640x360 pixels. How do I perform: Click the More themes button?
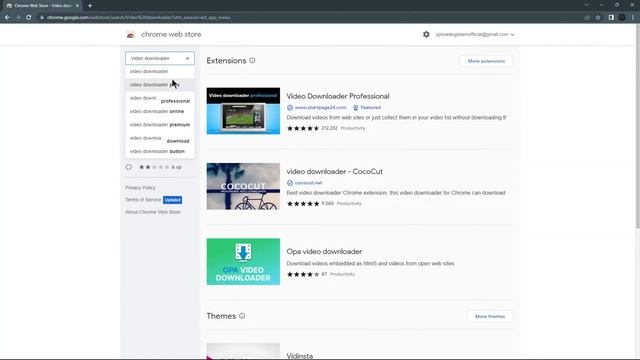(x=490, y=316)
